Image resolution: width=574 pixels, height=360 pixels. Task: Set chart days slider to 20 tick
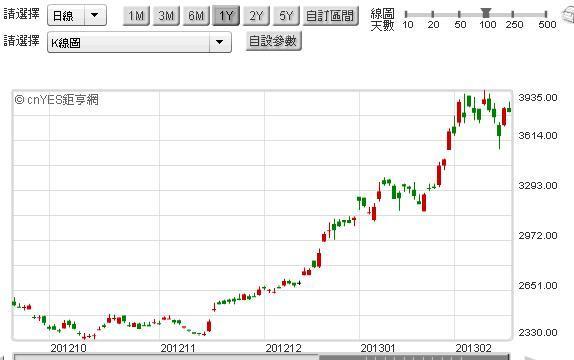pyautogui.click(x=433, y=14)
